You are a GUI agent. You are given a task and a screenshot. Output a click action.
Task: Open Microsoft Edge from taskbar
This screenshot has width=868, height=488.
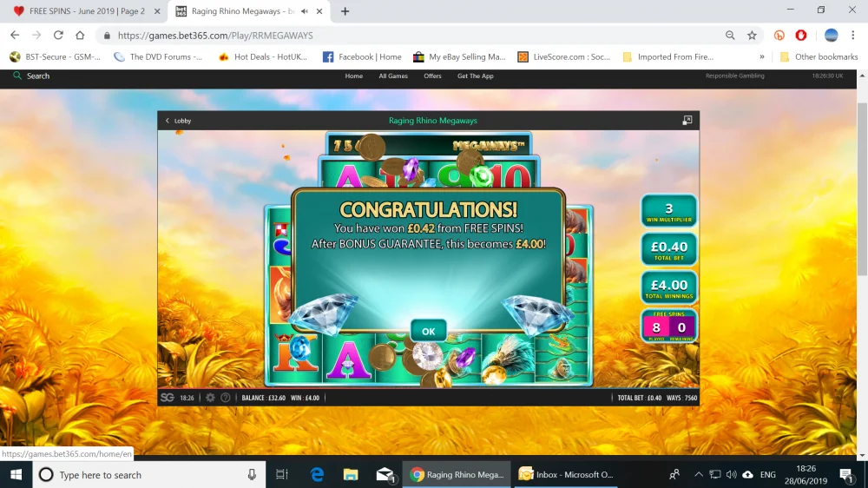point(317,475)
